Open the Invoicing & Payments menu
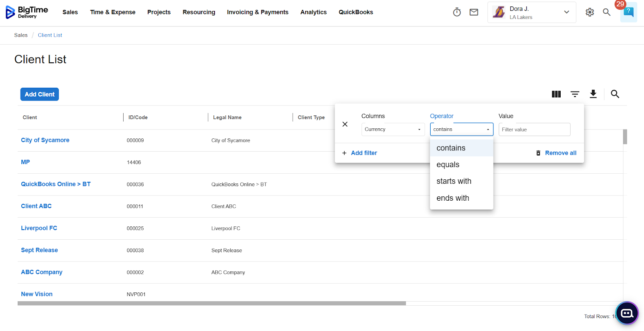 tap(258, 12)
